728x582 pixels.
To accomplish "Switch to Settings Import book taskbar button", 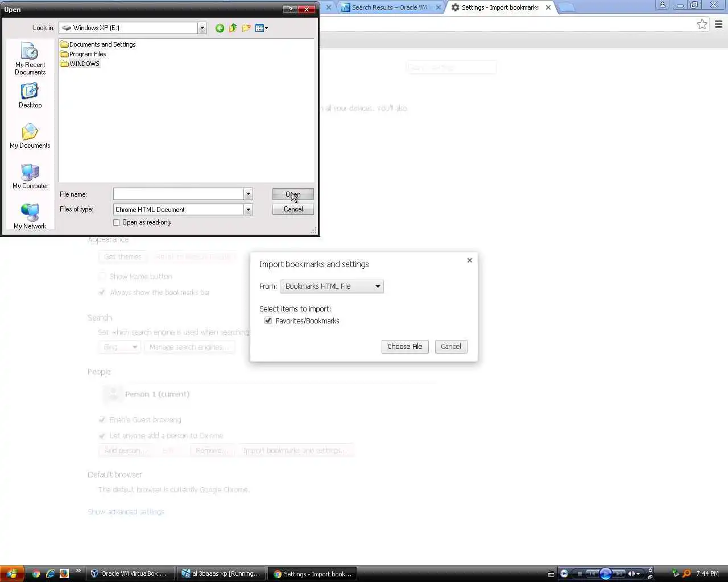I will tap(313, 574).
